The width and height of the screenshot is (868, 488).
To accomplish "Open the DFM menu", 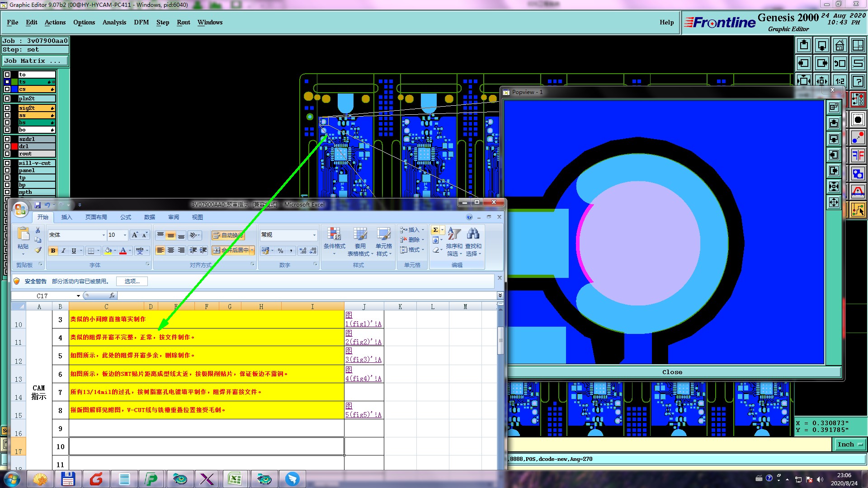I will click(x=141, y=22).
